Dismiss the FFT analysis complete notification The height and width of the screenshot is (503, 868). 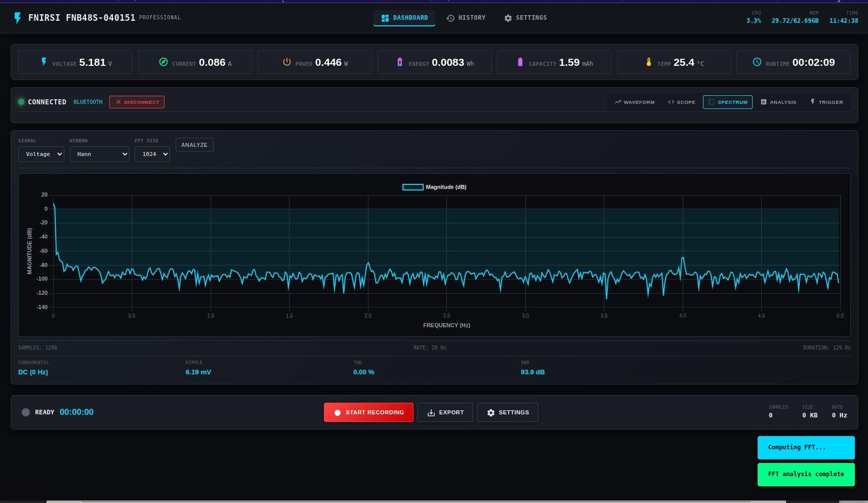[x=806, y=474]
